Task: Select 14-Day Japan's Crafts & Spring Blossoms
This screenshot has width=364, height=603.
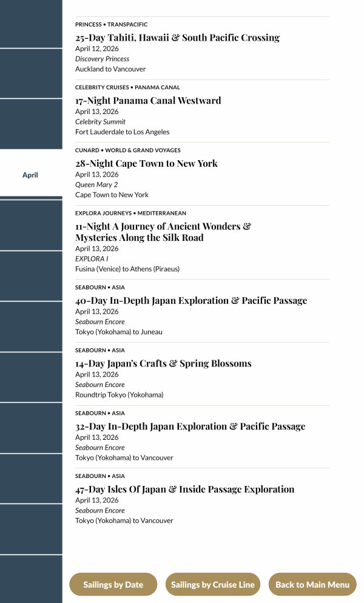Action: point(163,364)
